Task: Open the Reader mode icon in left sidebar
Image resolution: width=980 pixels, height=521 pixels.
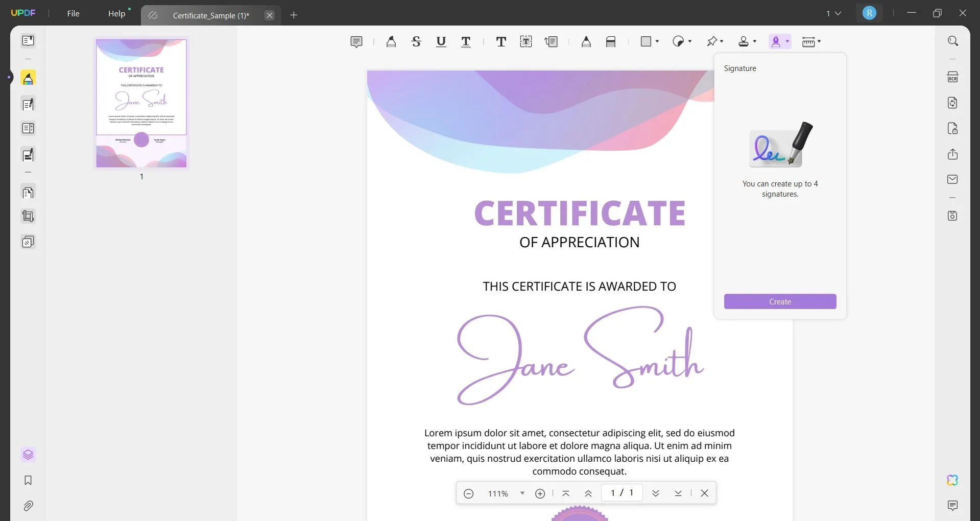Action: click(x=28, y=40)
